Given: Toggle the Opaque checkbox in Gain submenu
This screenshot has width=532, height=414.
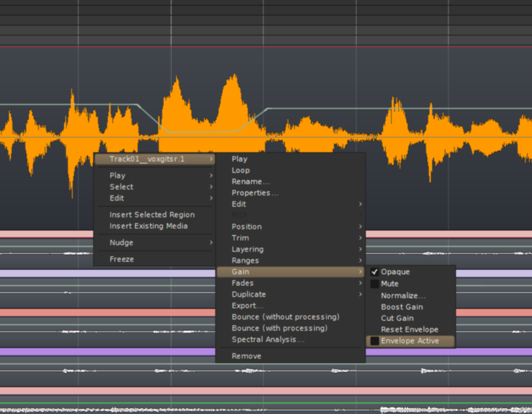Looking at the screenshot, I should 375,272.
